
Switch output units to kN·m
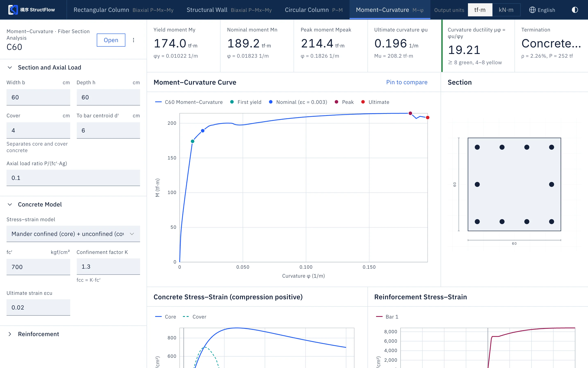pyautogui.click(x=506, y=10)
